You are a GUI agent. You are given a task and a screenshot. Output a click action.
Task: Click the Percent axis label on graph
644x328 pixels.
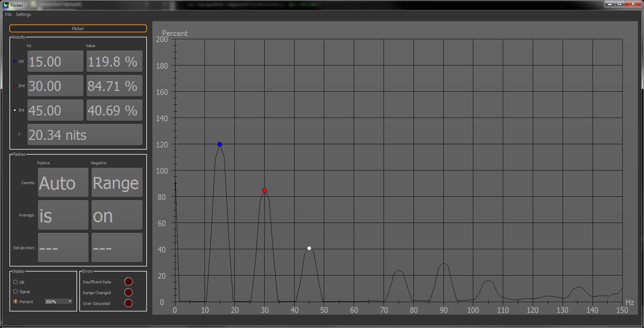coord(175,33)
